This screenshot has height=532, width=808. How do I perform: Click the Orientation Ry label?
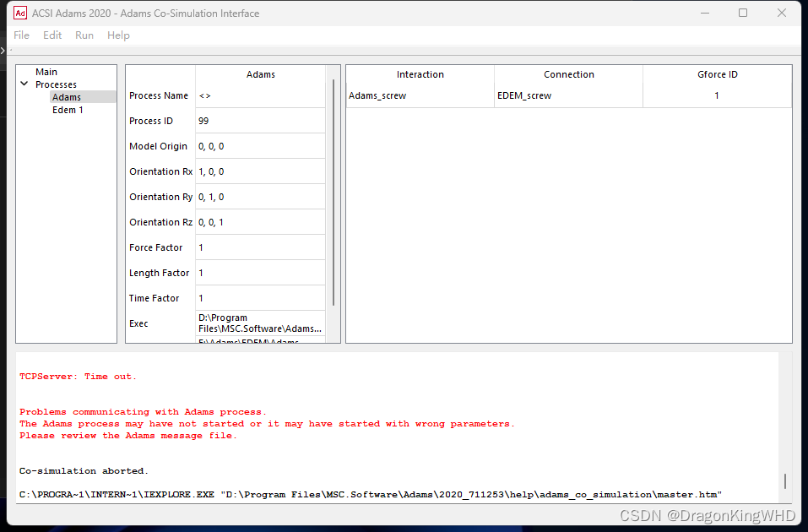160,197
